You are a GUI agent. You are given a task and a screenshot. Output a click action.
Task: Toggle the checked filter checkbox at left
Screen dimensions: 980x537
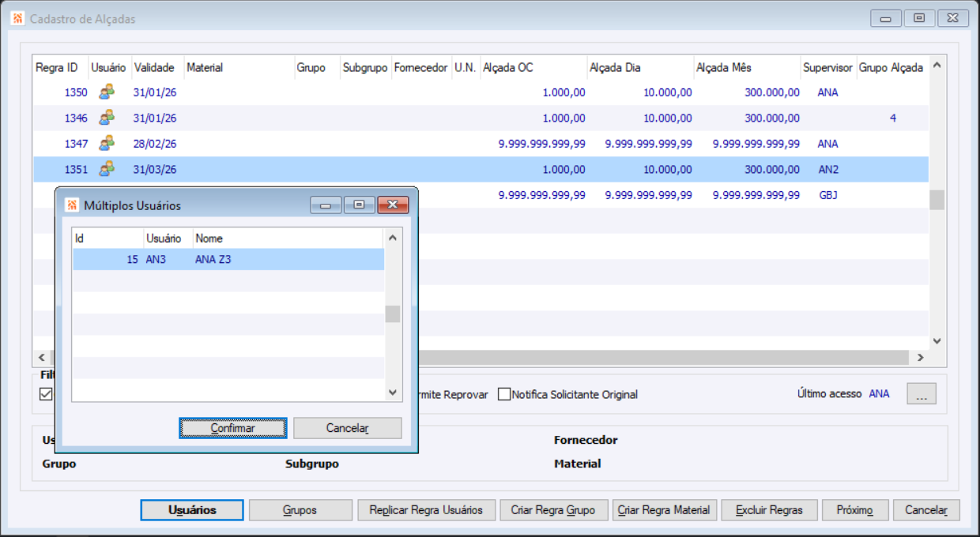(x=46, y=394)
